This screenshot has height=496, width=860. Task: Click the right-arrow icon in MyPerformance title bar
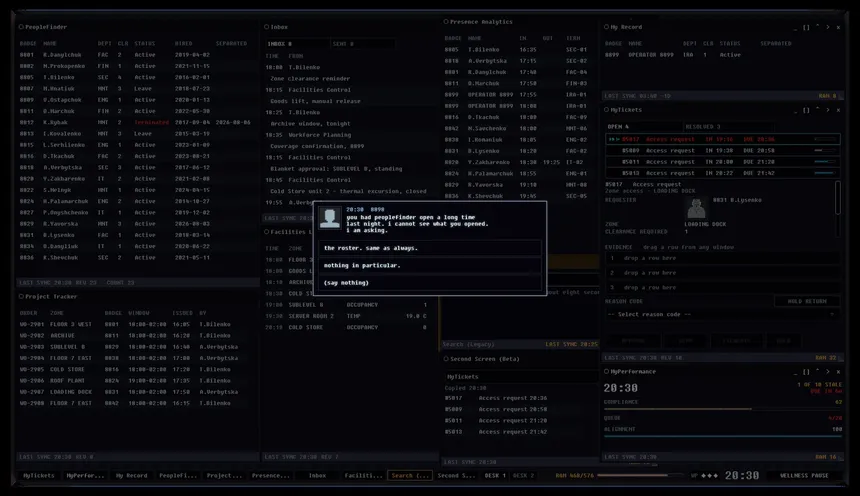pos(828,371)
